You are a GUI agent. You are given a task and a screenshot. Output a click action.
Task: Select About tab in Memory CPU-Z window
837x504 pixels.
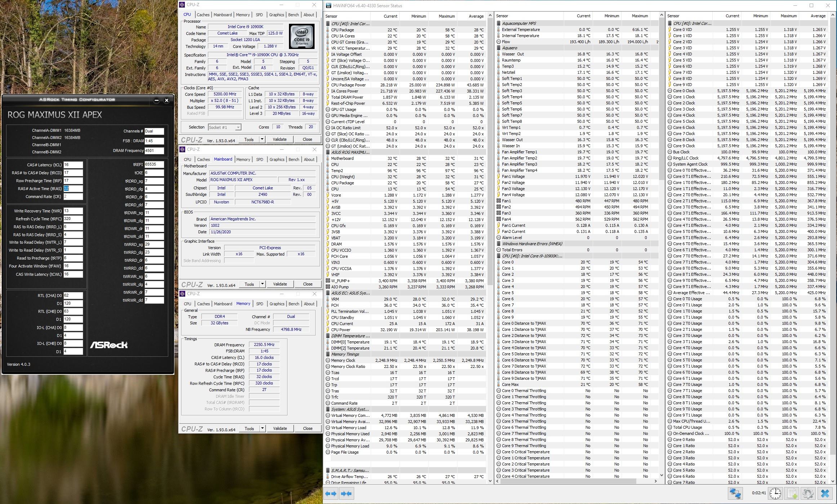309,304
